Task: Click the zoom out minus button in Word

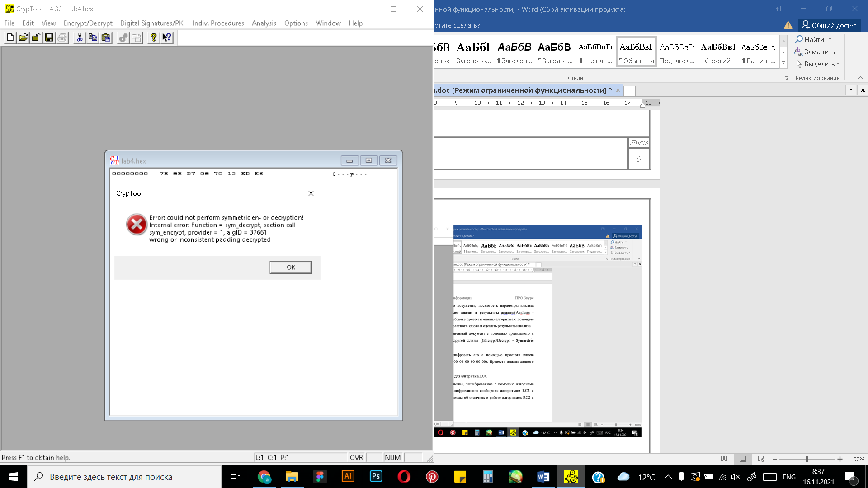Action: [x=775, y=459]
